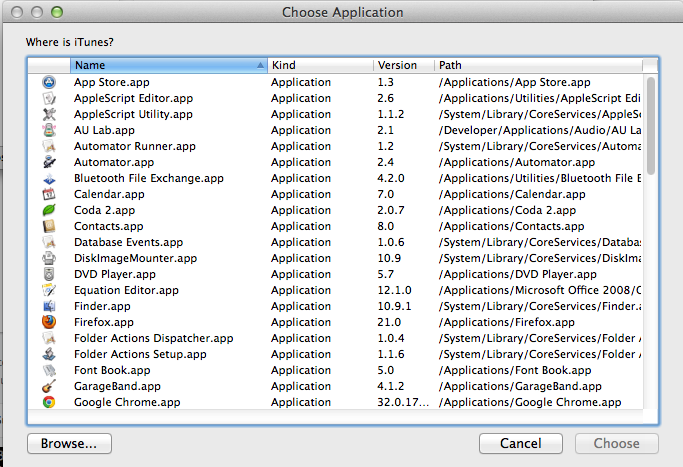Click the Coda 2 leaf icon
Screen dimensions: 683x467
click(x=49, y=210)
